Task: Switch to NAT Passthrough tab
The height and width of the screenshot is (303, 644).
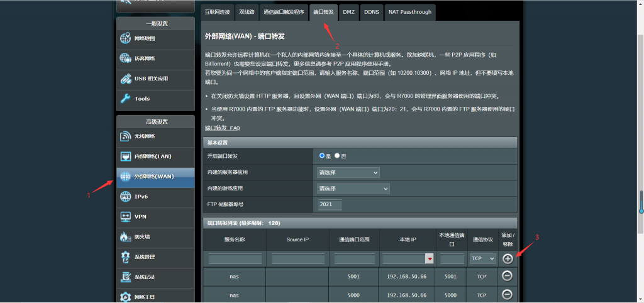Action: pyautogui.click(x=409, y=12)
